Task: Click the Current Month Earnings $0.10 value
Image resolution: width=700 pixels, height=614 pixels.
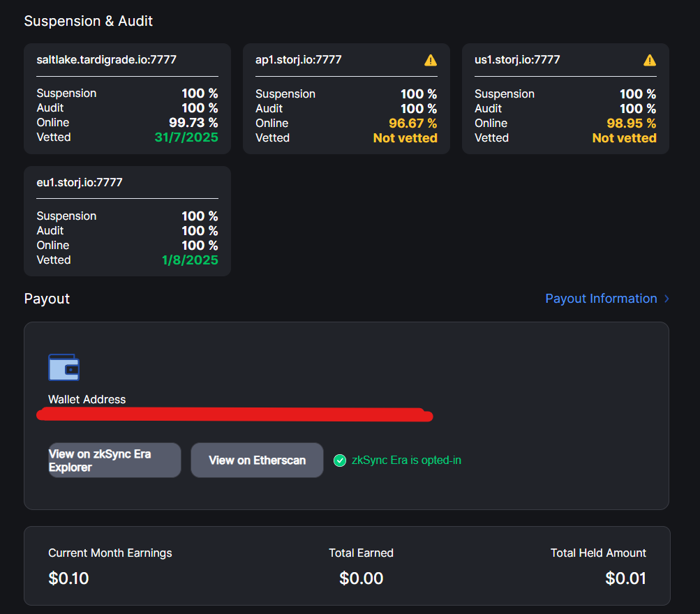Action: [x=69, y=578]
